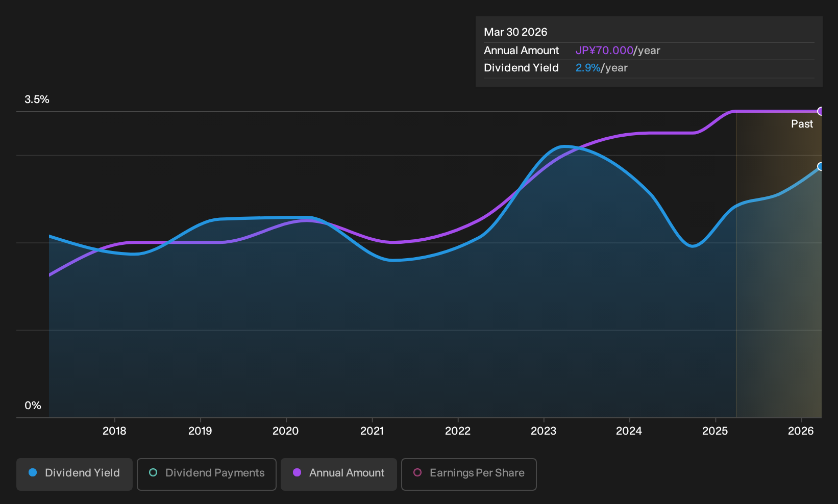Click the pink Earnings Per Share circle
The height and width of the screenshot is (504, 838).
point(417,472)
